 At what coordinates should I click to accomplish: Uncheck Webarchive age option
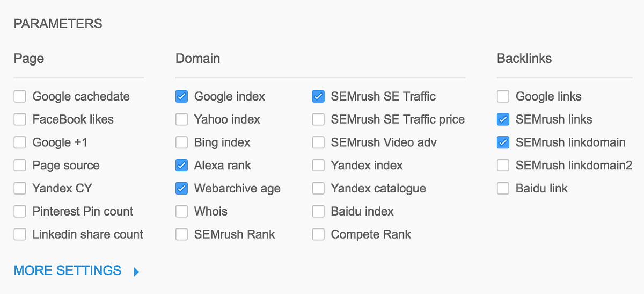pos(181,189)
